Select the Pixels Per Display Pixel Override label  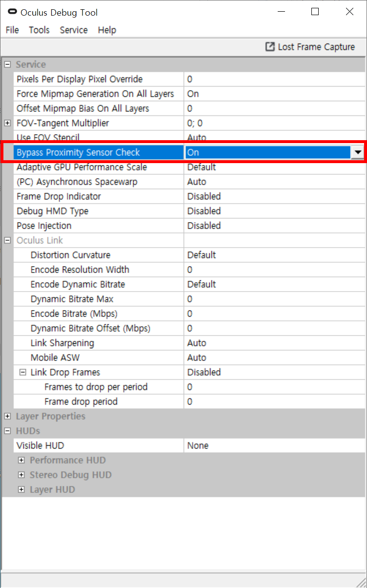80,79
